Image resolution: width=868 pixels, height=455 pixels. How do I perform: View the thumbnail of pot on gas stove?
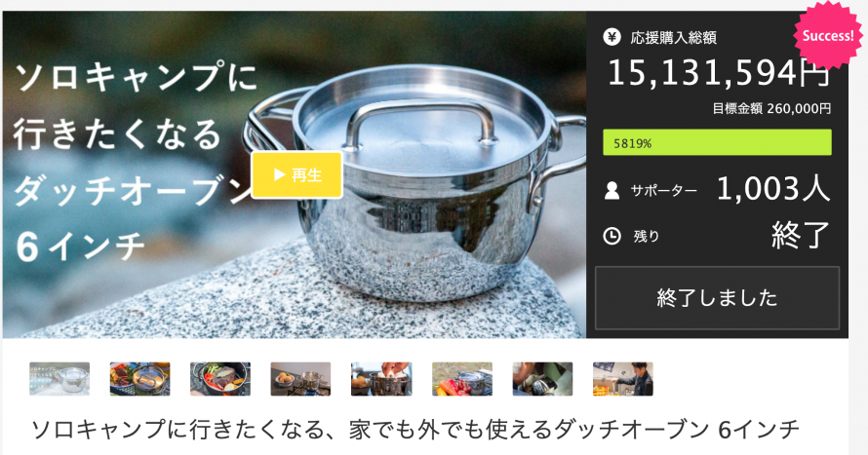click(x=300, y=379)
